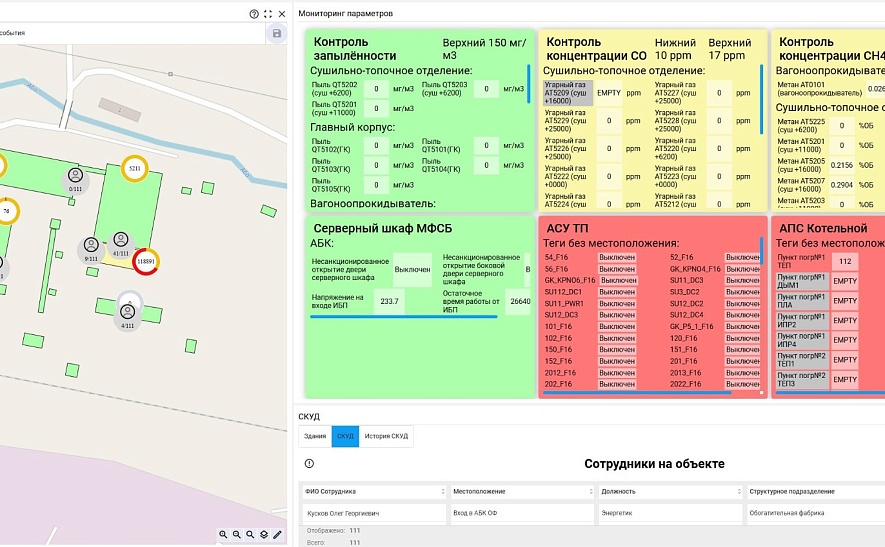The height and width of the screenshot is (547, 885).
Task: Click the vertical scrollbar in Контроль концентрации CO panel
Action: [x=761, y=98]
